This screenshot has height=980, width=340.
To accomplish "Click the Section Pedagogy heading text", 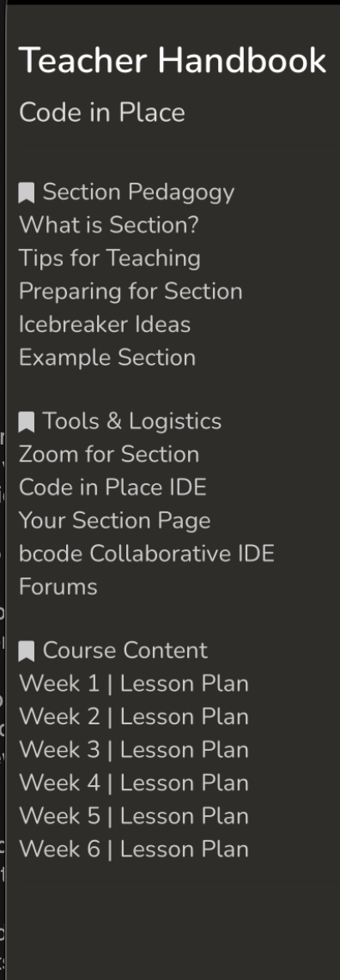I will pos(138,192).
